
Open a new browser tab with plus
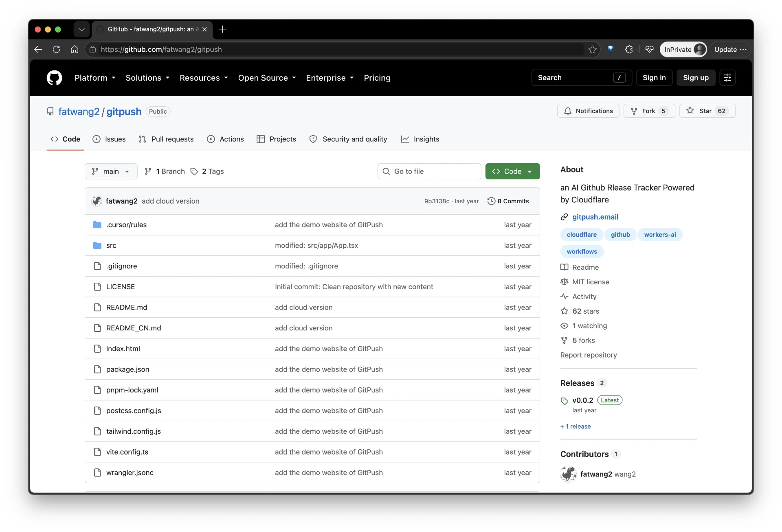pos(222,29)
